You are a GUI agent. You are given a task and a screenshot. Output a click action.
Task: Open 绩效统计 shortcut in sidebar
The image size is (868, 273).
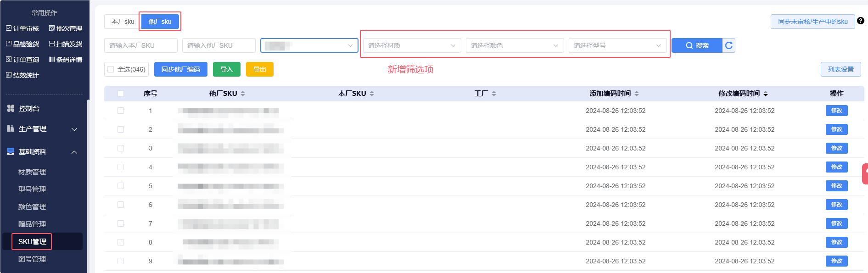(x=22, y=75)
